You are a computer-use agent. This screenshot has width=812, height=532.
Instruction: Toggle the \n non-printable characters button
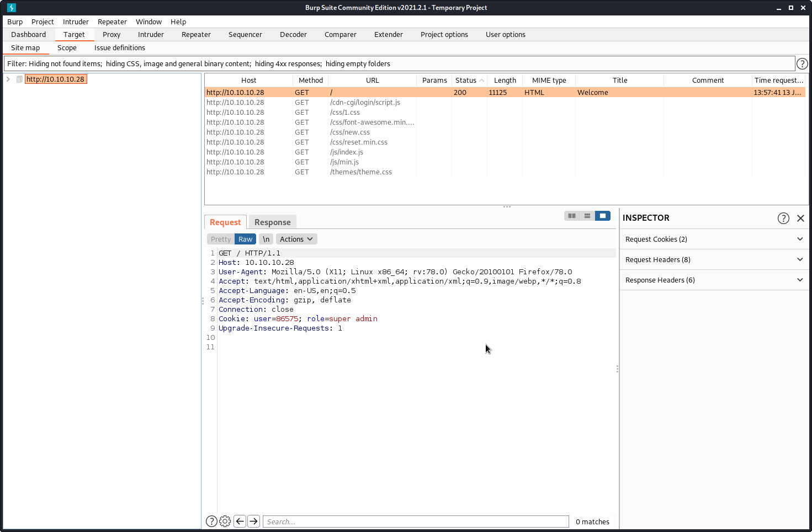click(266, 239)
